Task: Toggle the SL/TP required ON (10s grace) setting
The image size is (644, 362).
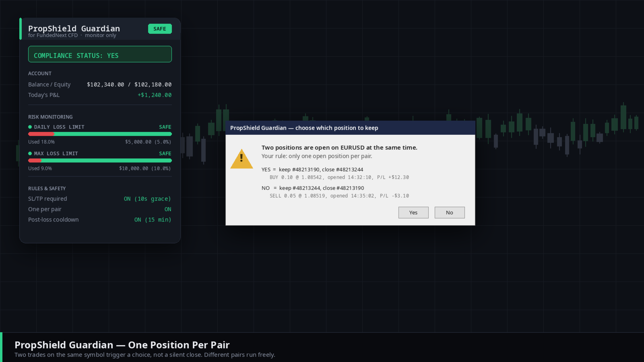Action: point(147,199)
